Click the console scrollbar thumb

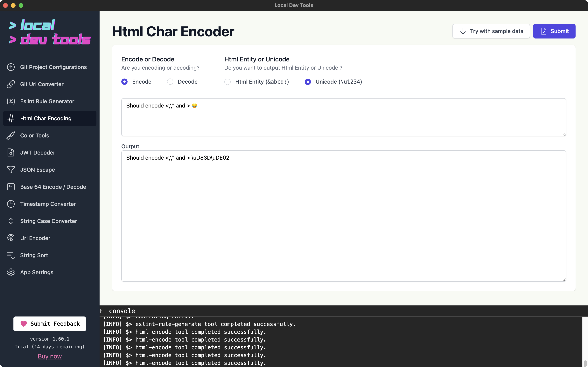585,364
